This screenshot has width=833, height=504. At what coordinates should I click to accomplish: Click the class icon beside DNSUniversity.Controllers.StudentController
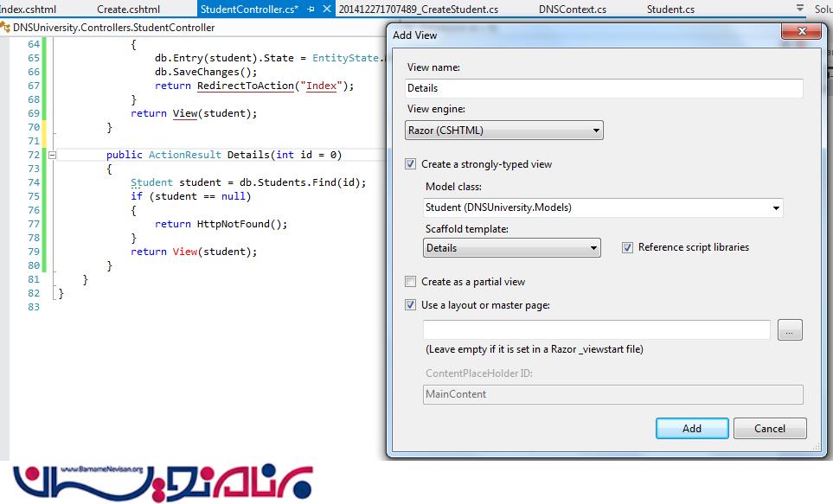pos(6,28)
